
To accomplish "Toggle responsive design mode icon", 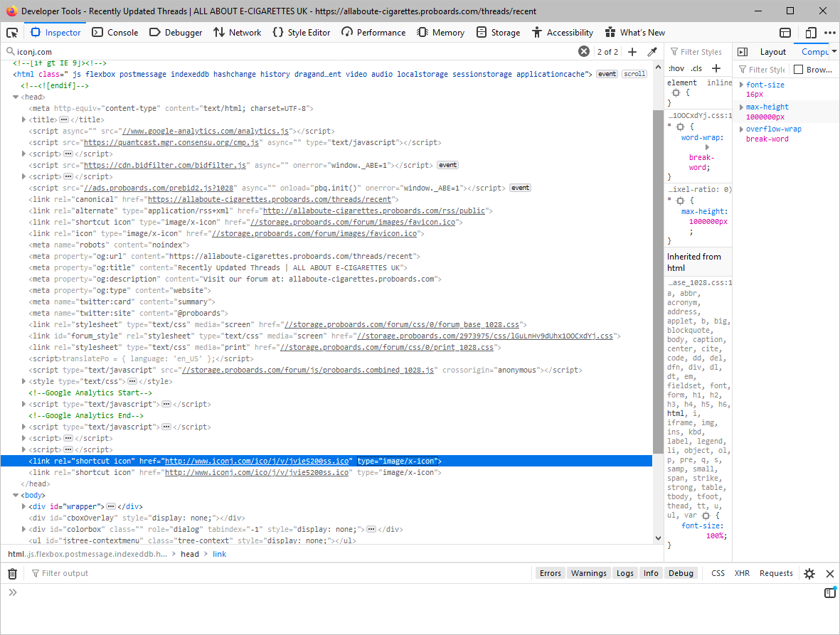I will click(811, 33).
